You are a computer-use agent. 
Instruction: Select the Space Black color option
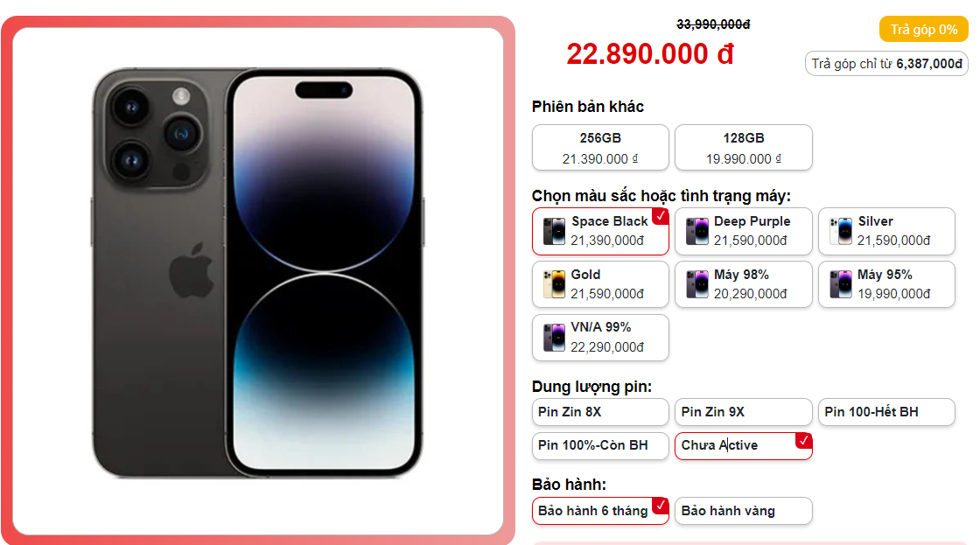600,231
